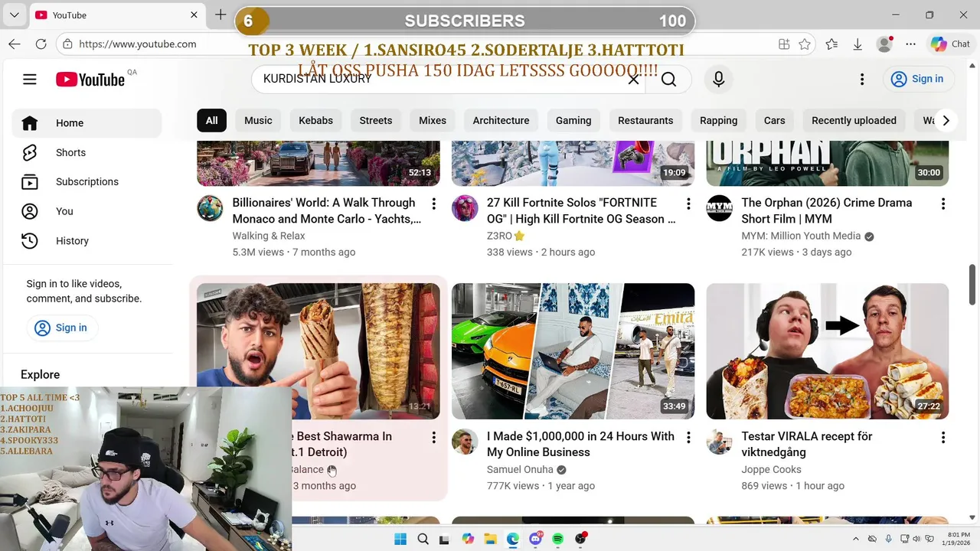Open the You section in sidebar
The height and width of the screenshot is (551, 980).
(x=87, y=211)
